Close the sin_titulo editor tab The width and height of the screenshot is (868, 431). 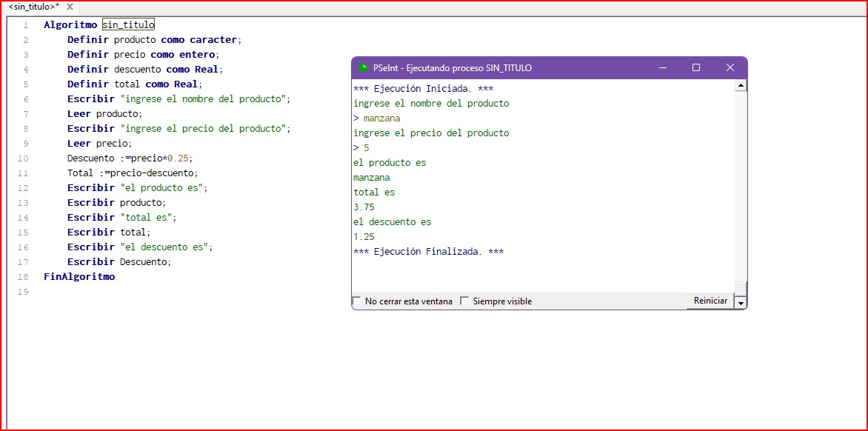[70, 7]
